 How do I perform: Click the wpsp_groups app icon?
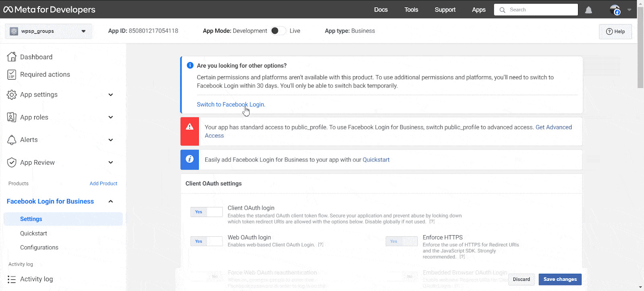coord(14,31)
